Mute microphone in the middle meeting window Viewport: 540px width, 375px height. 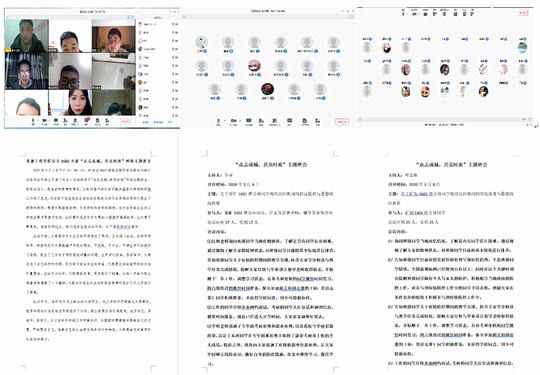pos(218,121)
